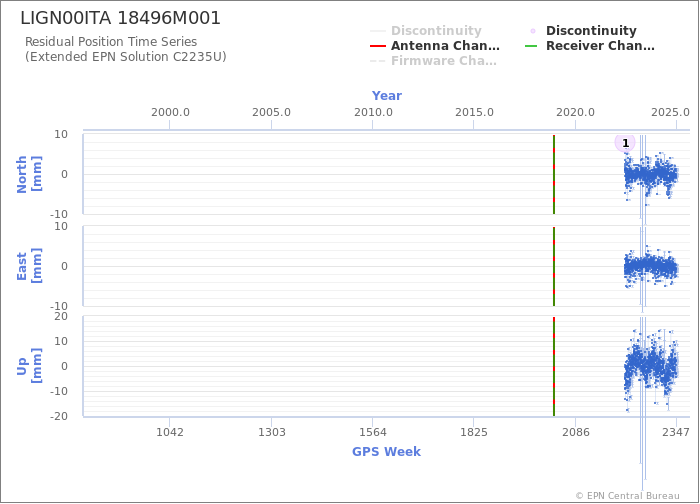Click the GPS week 1564 tick label
The width and height of the screenshot is (700, 504).
(373, 432)
